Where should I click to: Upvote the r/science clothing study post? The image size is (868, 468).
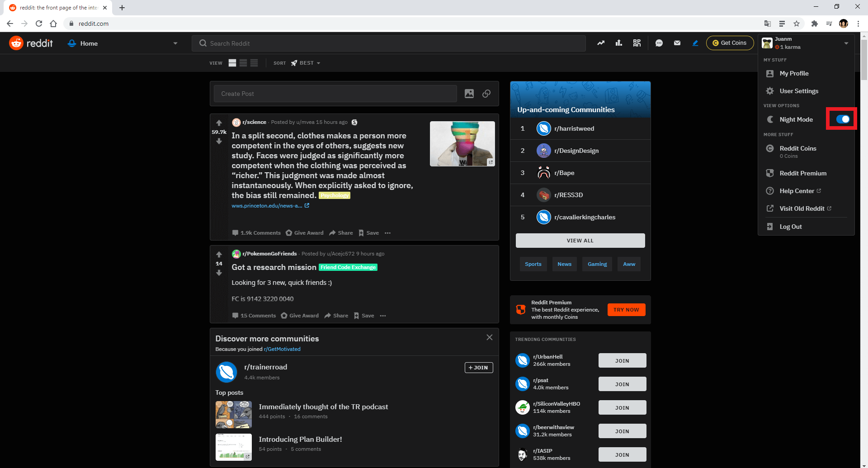click(x=219, y=123)
